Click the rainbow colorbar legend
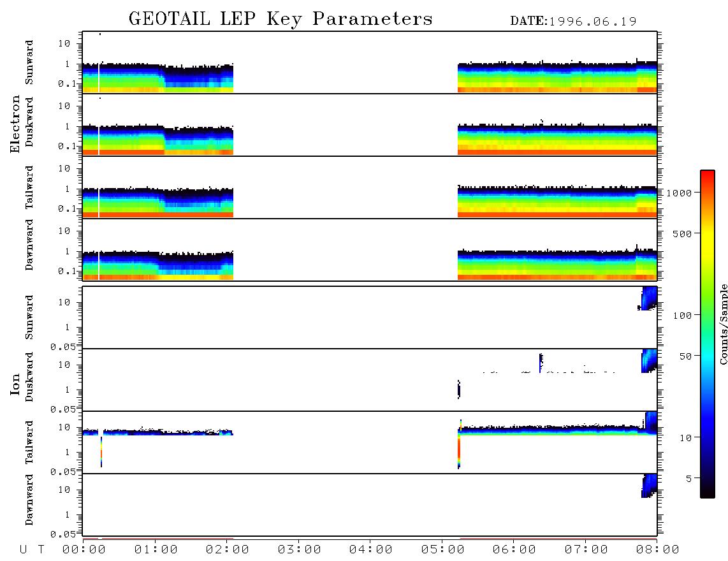The image size is (728, 561). click(707, 334)
